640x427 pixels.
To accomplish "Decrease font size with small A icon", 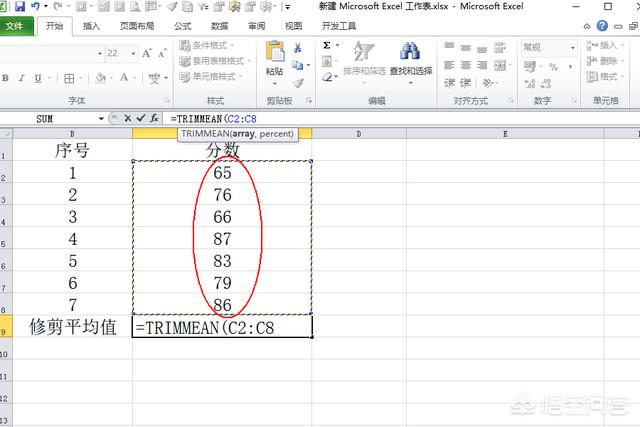I will pyautogui.click(x=162, y=53).
